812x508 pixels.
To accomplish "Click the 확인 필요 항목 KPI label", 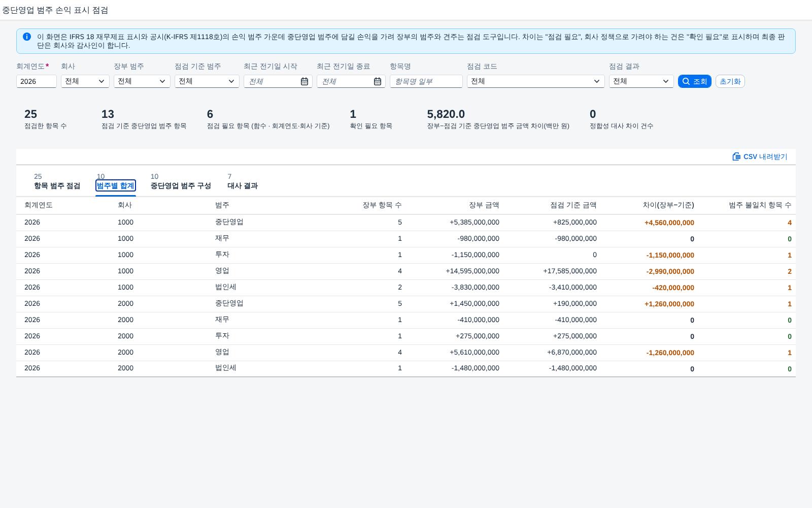I will pyautogui.click(x=371, y=126).
